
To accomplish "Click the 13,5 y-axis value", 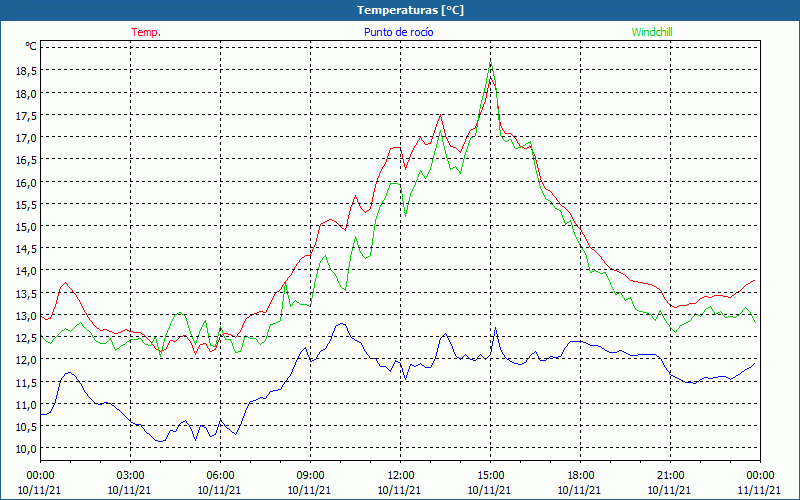I will tap(26, 293).
